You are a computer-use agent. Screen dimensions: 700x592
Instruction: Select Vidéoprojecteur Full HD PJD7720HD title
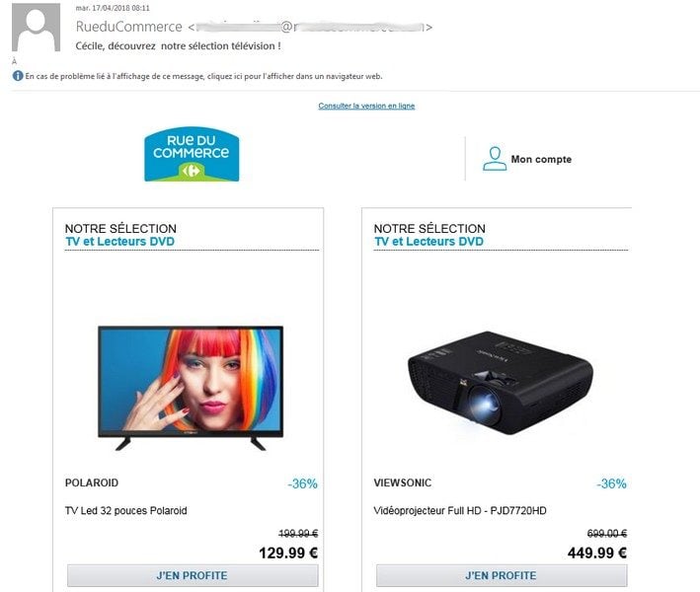pos(460,511)
